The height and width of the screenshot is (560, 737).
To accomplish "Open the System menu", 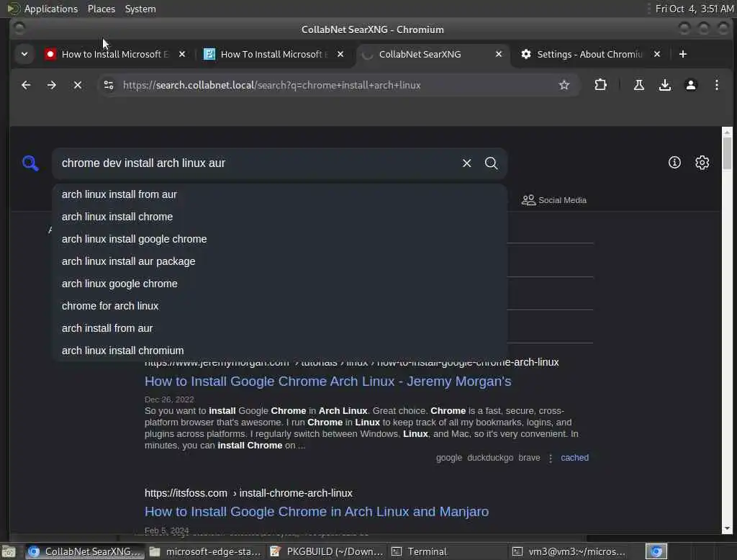I will (x=140, y=9).
